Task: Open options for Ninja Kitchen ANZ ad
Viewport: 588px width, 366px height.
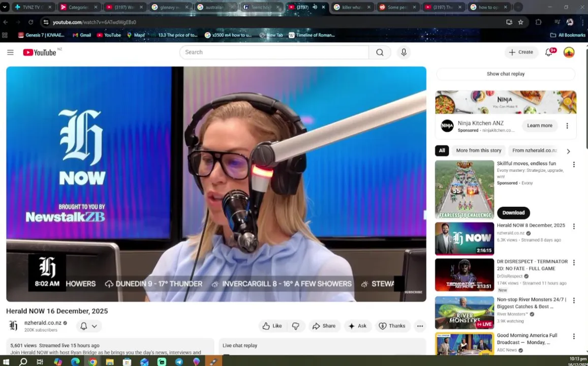Action: 567,126
